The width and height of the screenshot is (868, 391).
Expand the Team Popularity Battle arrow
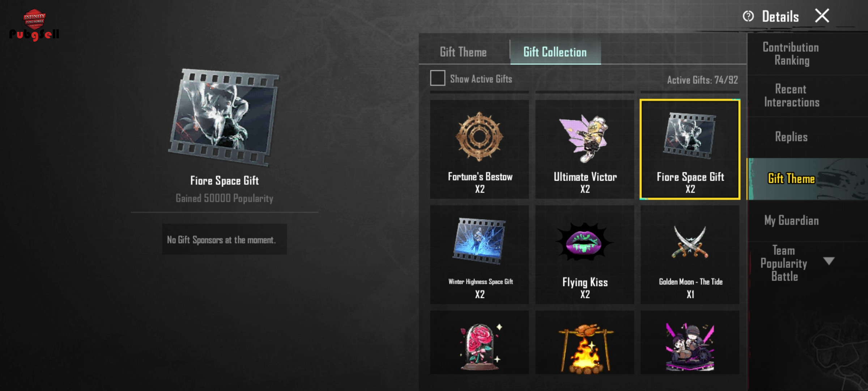point(829,261)
